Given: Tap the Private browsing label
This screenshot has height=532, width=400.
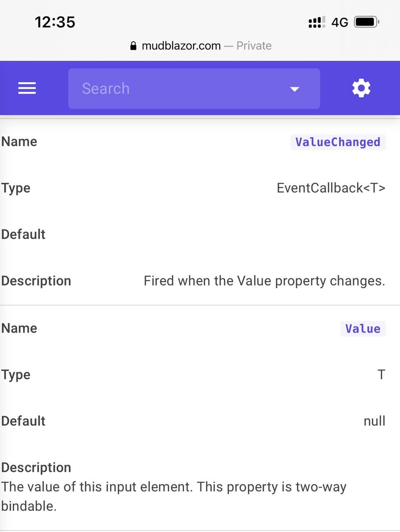Looking at the screenshot, I should pyautogui.click(x=254, y=46).
